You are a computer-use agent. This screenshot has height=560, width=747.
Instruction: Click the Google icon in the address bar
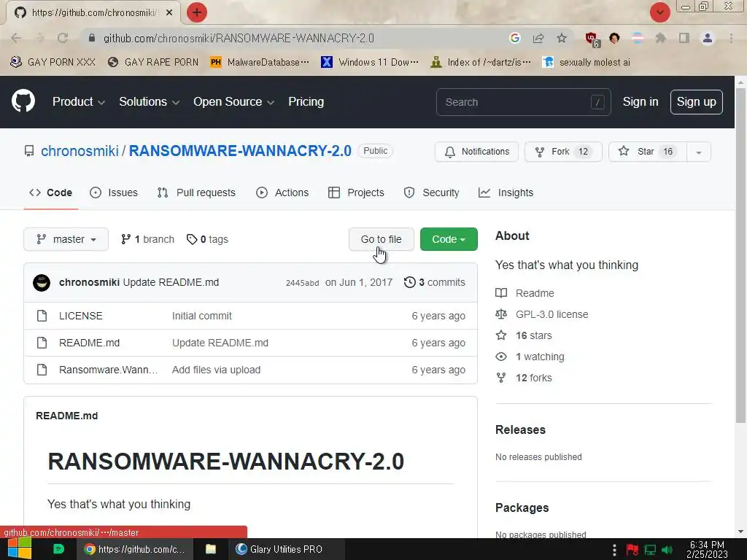point(514,38)
